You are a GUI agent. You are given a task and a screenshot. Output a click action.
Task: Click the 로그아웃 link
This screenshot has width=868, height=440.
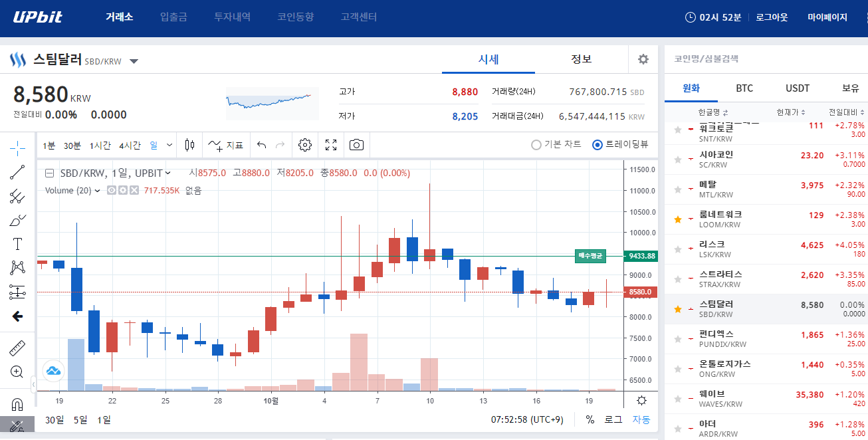772,17
